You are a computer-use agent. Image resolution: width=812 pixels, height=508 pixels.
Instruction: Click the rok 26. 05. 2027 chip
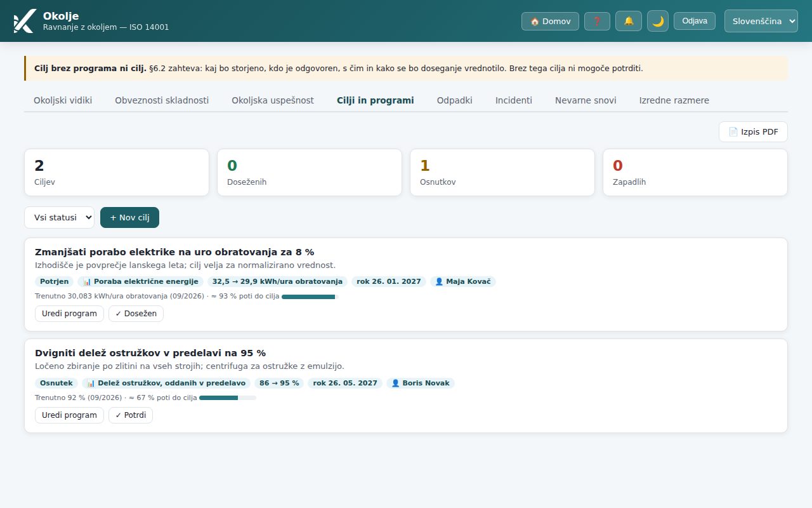point(345,383)
